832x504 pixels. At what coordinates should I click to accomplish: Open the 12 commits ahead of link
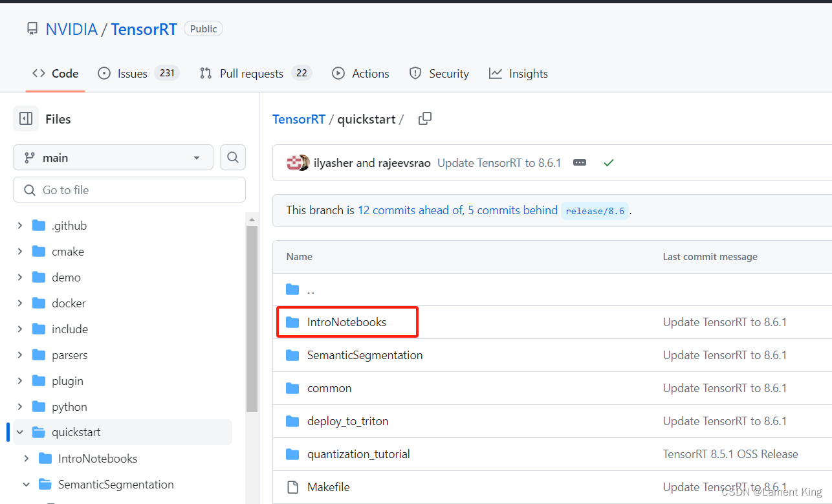click(410, 210)
